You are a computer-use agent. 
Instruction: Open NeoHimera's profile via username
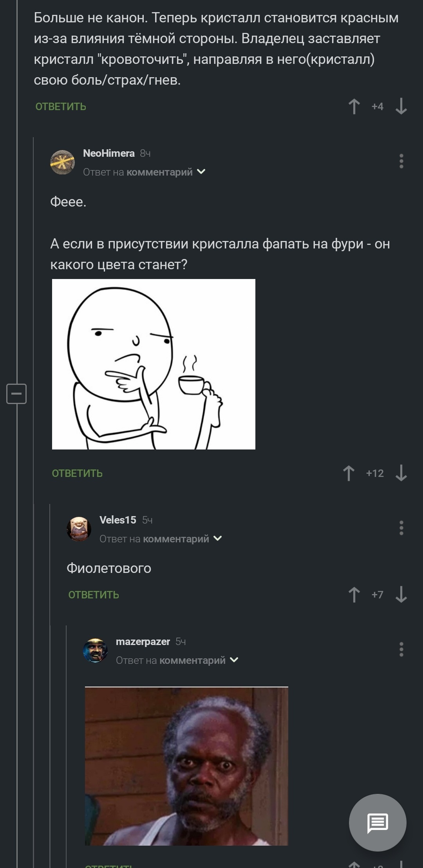[x=108, y=153]
